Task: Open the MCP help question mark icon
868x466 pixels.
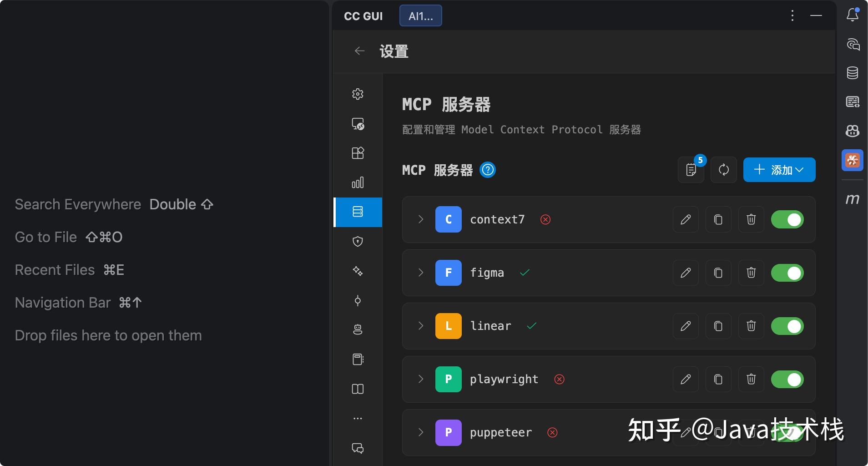Action: pyautogui.click(x=488, y=170)
